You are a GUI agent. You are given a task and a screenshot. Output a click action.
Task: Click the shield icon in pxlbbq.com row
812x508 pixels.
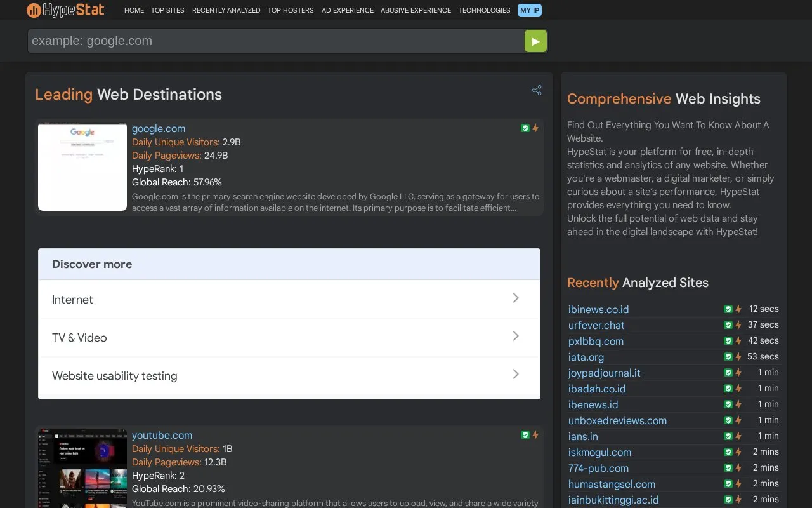click(728, 341)
